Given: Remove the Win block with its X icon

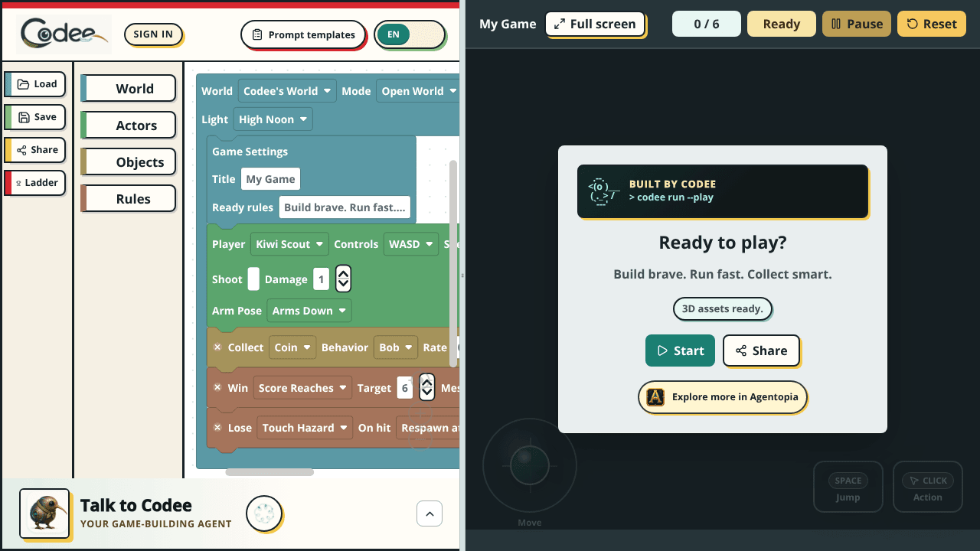Looking at the screenshot, I should [217, 388].
